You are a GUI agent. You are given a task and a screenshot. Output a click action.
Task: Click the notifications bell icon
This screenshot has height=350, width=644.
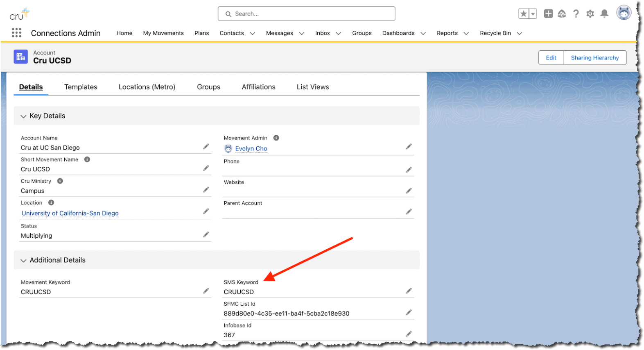(x=604, y=14)
